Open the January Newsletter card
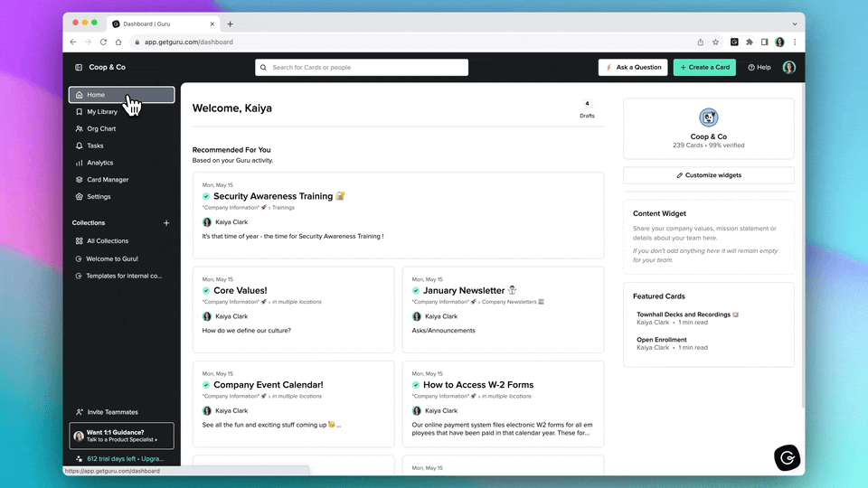This screenshot has width=868, height=488. (504, 310)
